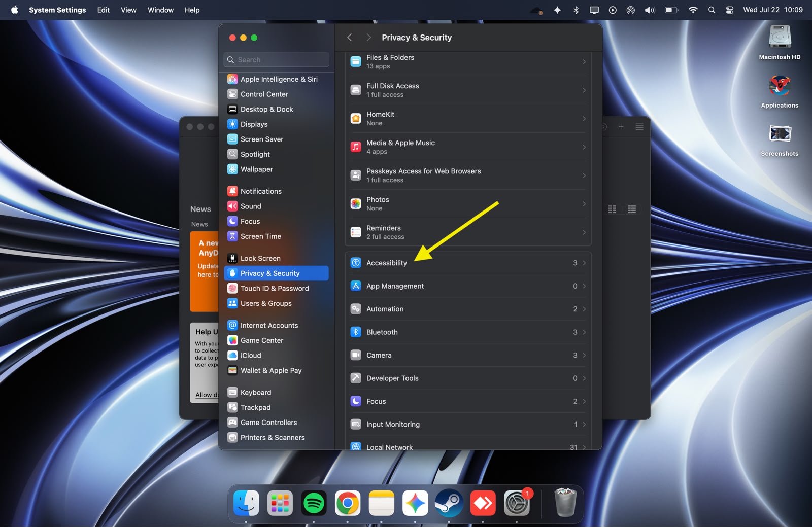812x527 pixels.
Task: Expand Passkeys Access for Web Browsers chevron
Action: pyautogui.click(x=584, y=175)
